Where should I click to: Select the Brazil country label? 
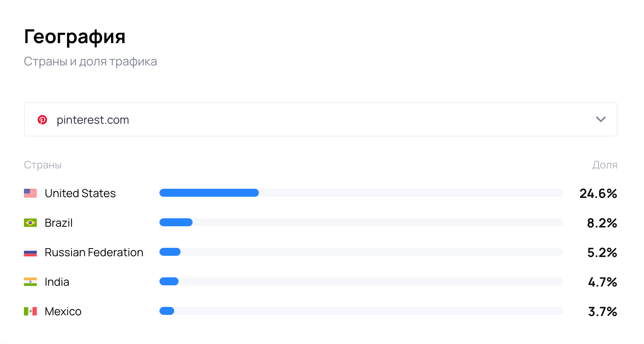(x=59, y=223)
